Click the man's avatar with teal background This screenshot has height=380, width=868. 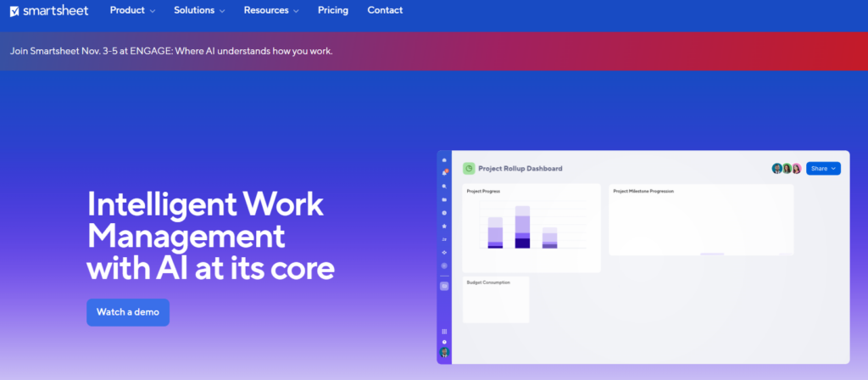tap(777, 169)
